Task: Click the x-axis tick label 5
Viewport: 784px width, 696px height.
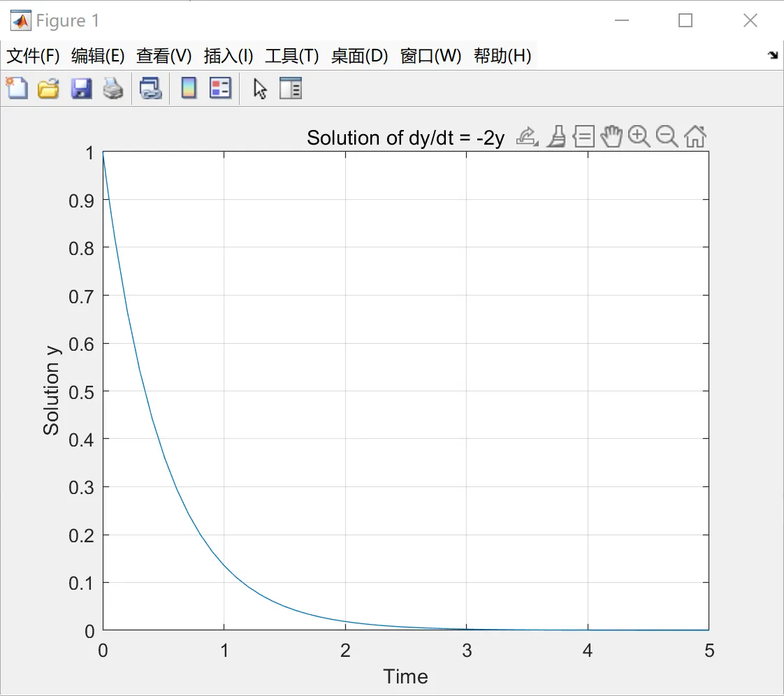Action: (709, 651)
